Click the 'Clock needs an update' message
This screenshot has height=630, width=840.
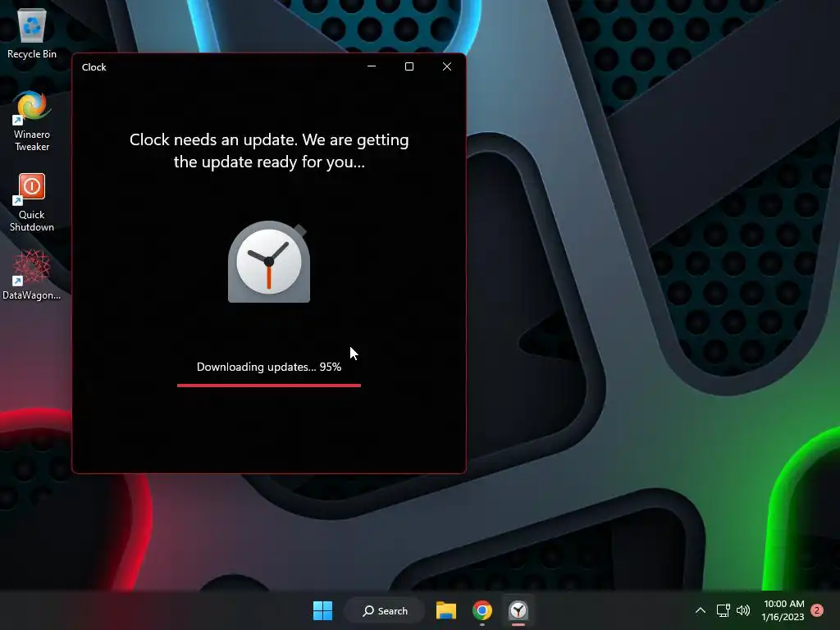pyautogui.click(x=269, y=151)
